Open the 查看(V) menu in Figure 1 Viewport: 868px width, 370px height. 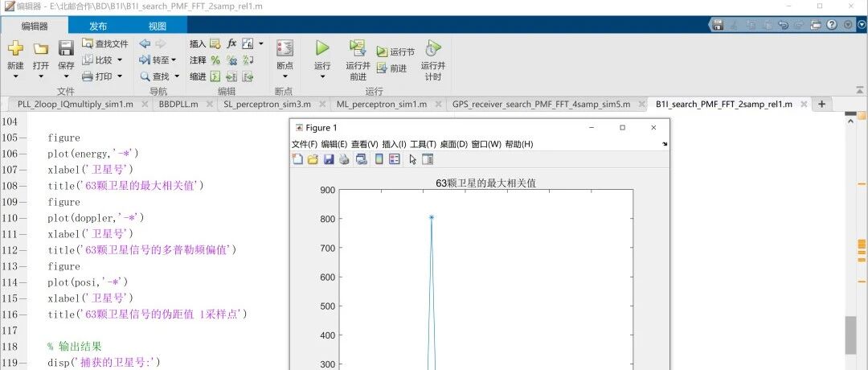[364, 144]
